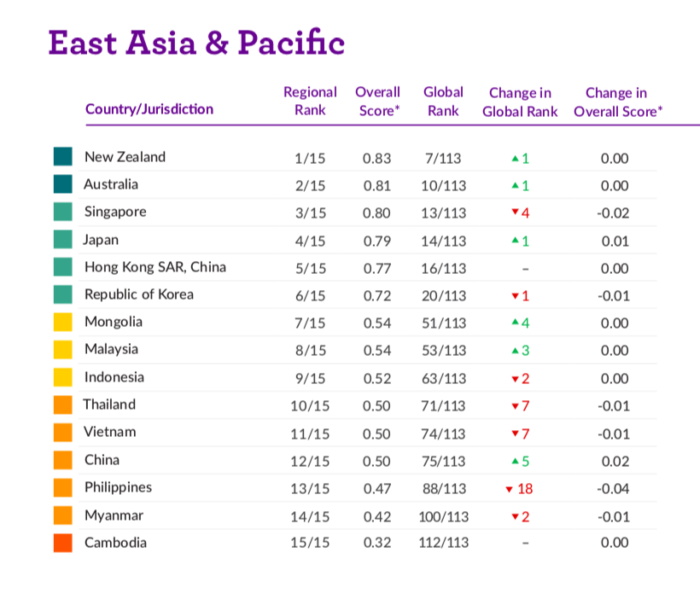Click global rank '112/113' cell
Image resolution: width=700 pixels, height=611 pixels.
pyautogui.click(x=443, y=544)
